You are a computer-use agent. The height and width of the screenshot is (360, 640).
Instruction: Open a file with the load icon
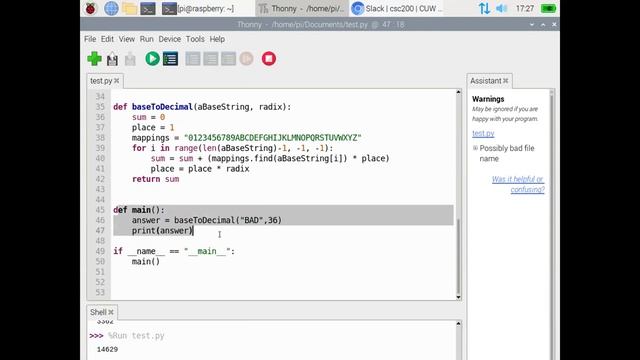112,59
